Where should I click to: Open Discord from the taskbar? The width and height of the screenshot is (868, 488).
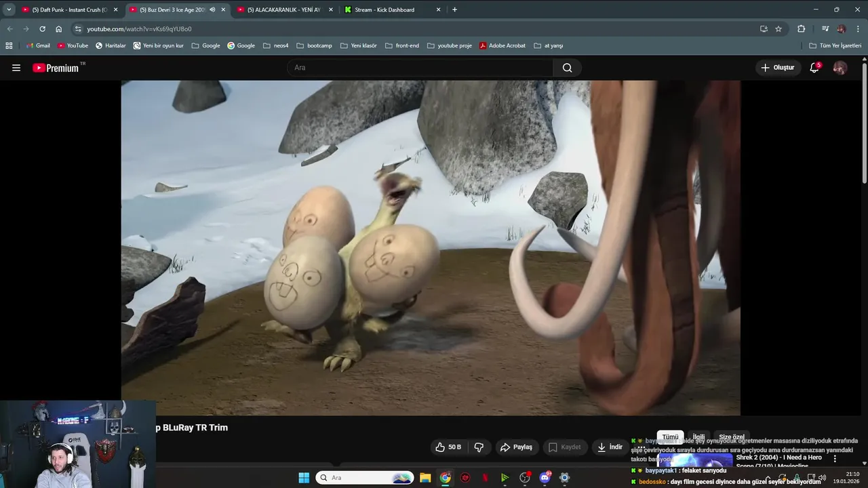point(545,478)
